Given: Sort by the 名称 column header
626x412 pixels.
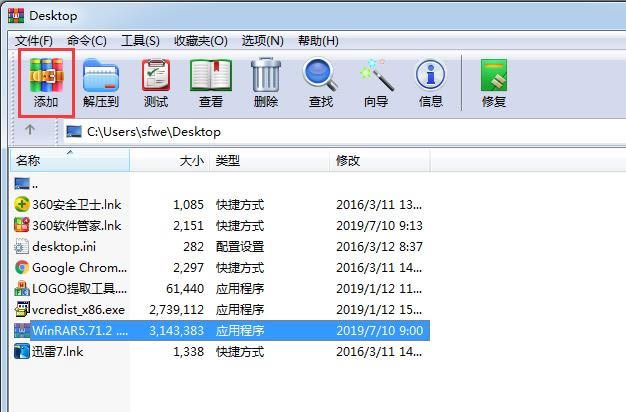Looking at the screenshot, I should point(70,160).
